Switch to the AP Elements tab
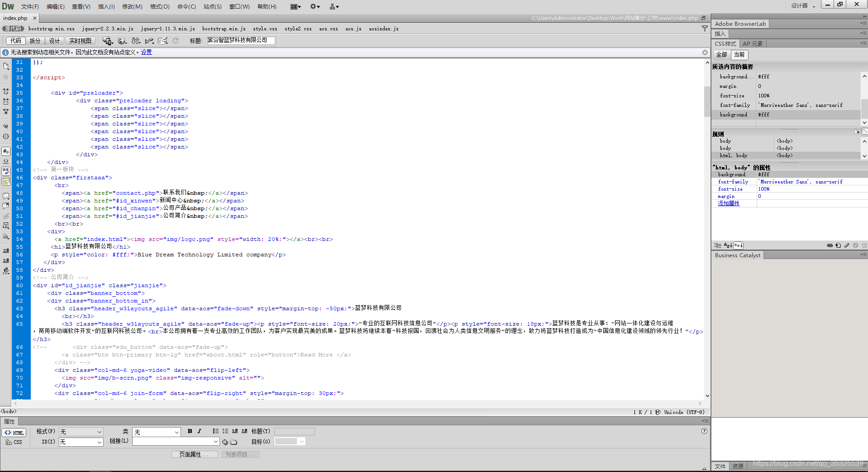The height and width of the screenshot is (472, 868). [x=753, y=43]
